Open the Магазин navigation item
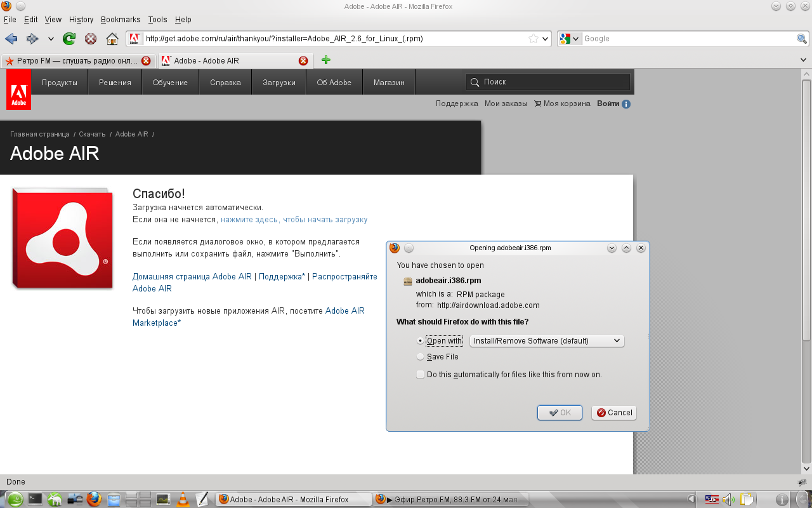Viewport: 812px width, 508px height. pos(389,83)
